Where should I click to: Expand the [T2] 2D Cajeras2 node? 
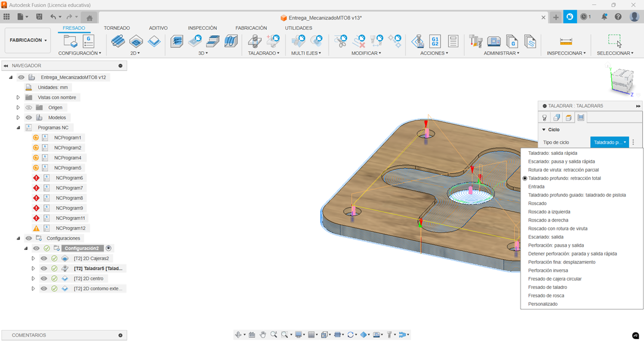(x=33, y=258)
